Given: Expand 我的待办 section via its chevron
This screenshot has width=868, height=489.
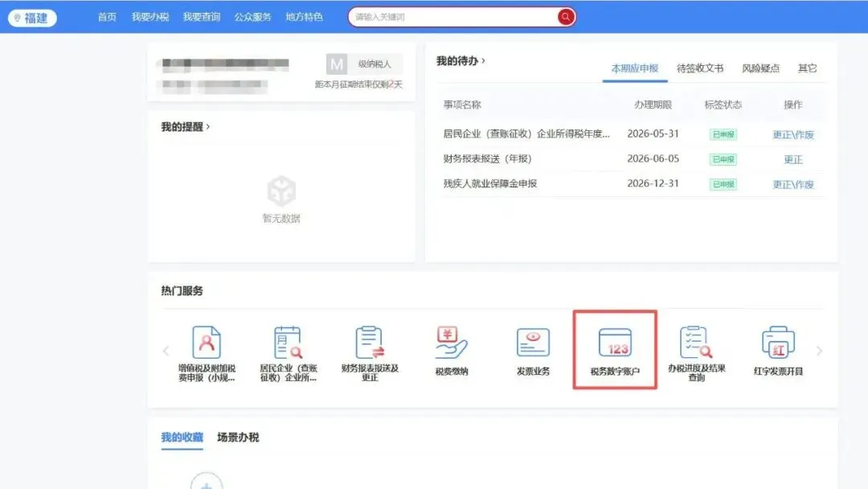Looking at the screenshot, I should [483, 60].
